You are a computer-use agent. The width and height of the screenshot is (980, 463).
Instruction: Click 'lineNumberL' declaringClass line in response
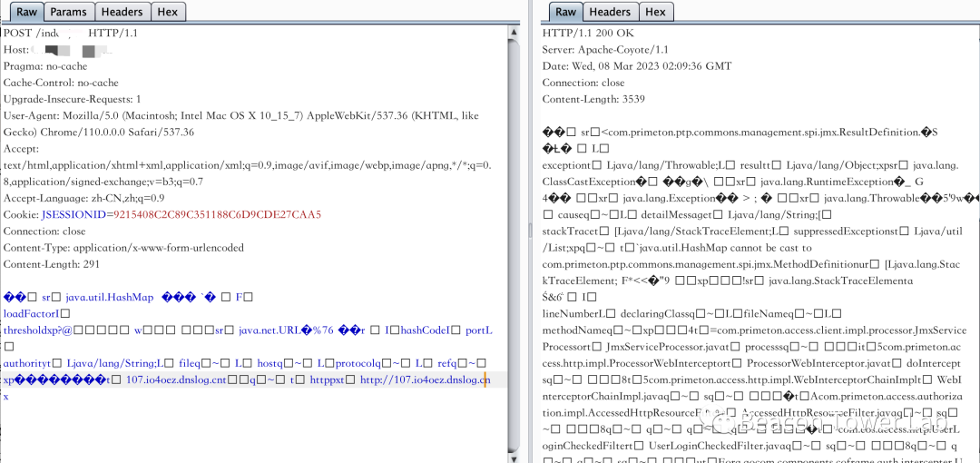[x=691, y=313]
